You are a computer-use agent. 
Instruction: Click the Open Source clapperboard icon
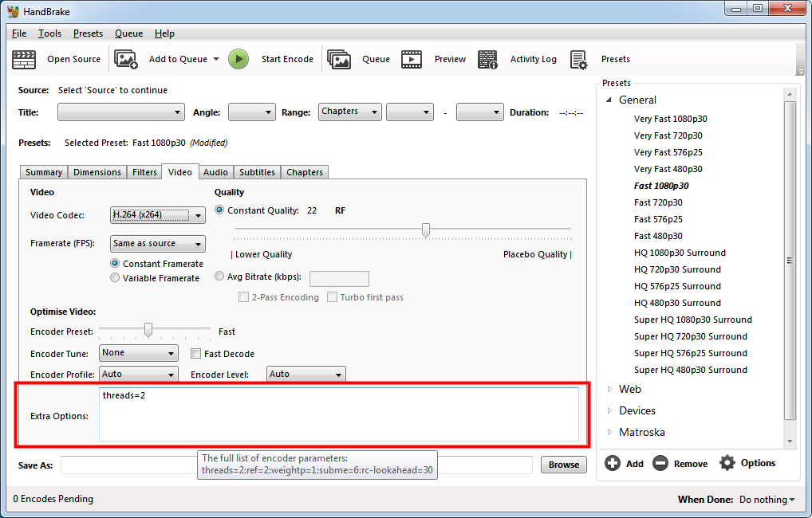(24, 60)
